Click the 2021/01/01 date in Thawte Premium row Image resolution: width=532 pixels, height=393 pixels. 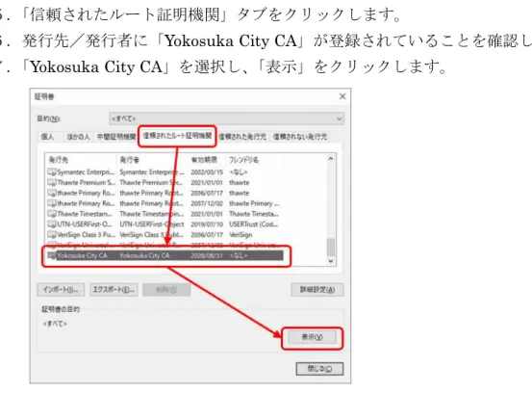[x=207, y=183]
